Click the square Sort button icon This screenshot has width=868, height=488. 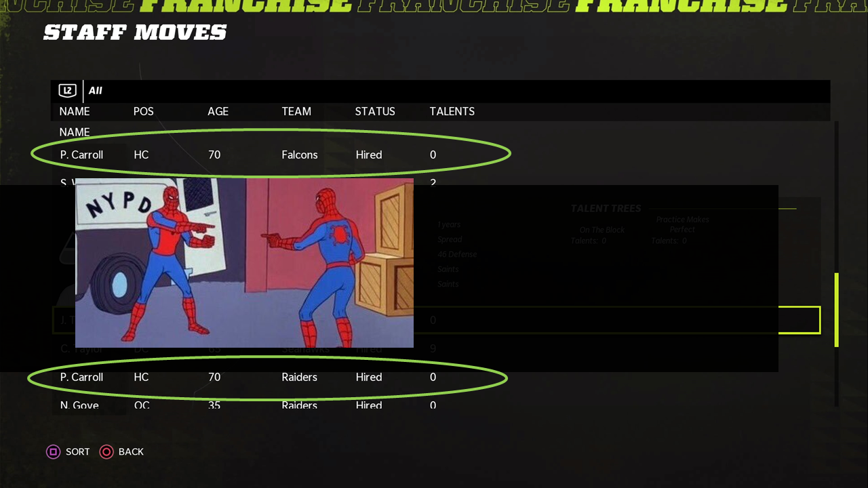pyautogui.click(x=53, y=452)
